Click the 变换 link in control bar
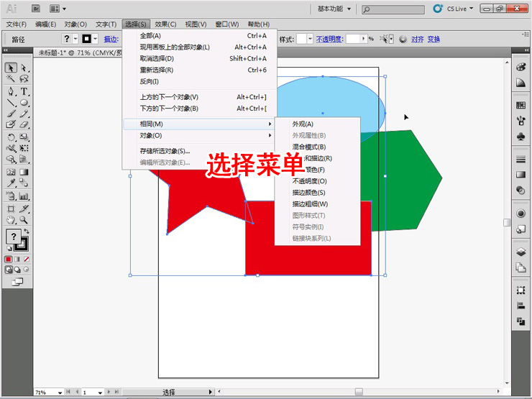 (x=434, y=39)
